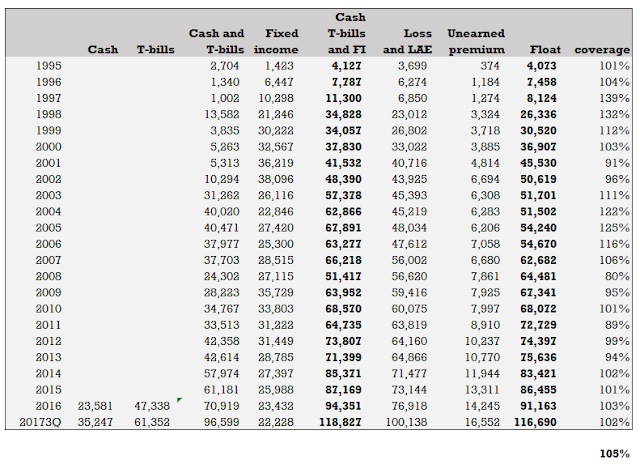Click the Cash column header
Image resolution: width=640 pixels, height=473 pixels.
(x=103, y=50)
